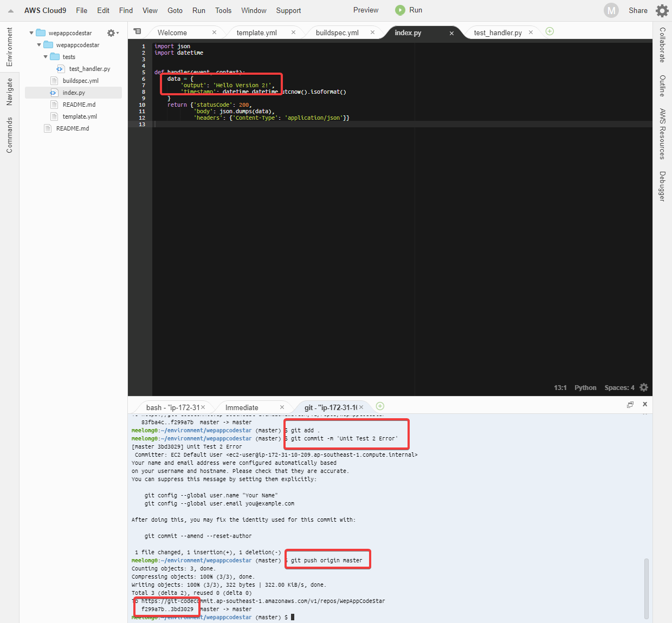Close the bash terminal tab
The image size is (672, 623).
(203, 407)
